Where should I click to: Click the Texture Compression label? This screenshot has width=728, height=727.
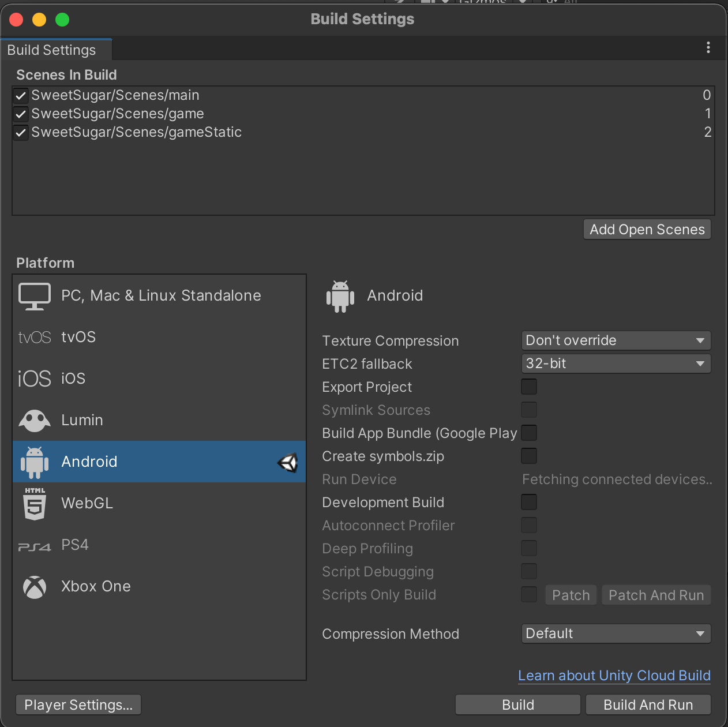391,341
